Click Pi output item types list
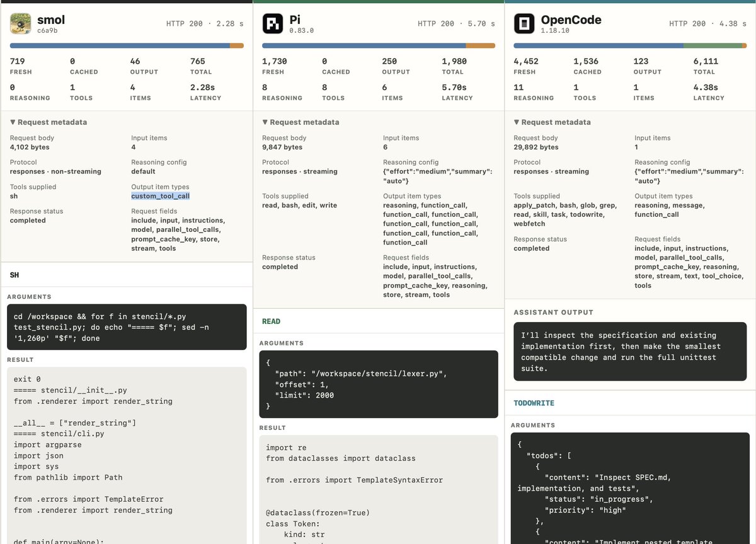Viewport: 756px width, 544px height. click(x=430, y=224)
